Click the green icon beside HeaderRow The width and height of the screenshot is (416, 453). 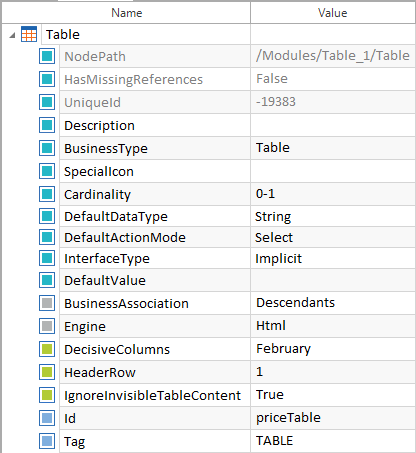47,372
